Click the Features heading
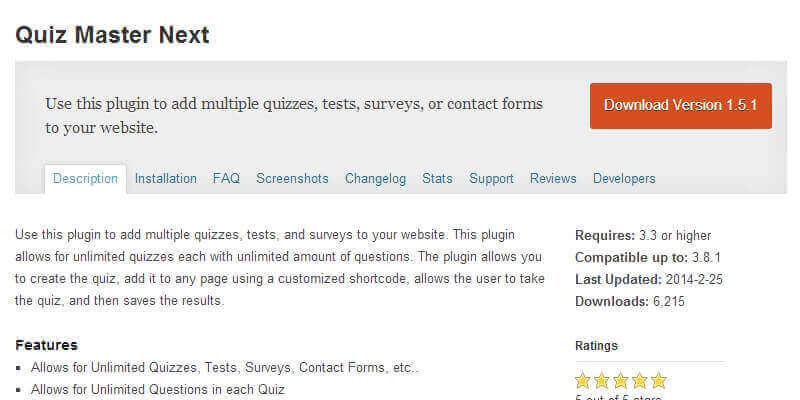Image resolution: width=800 pixels, height=400 pixels. coord(47,345)
